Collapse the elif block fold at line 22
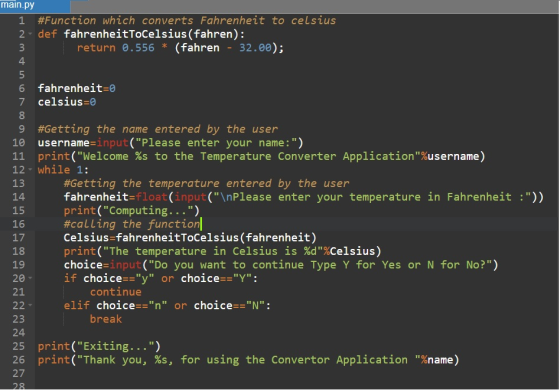The image size is (560, 390). point(30,305)
